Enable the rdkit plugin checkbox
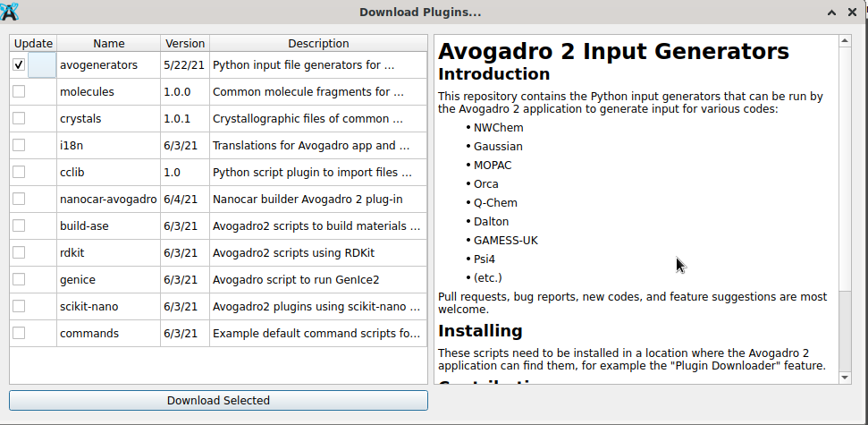Screen dimensions: 868x425 coord(19,252)
